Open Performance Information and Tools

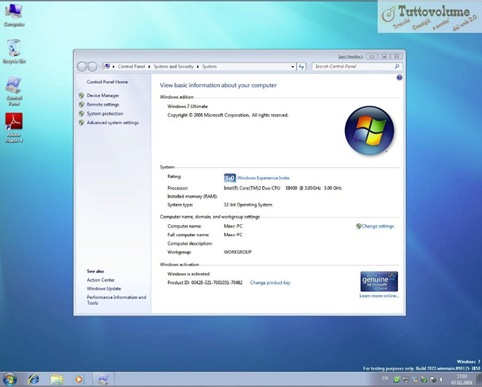coord(116,300)
